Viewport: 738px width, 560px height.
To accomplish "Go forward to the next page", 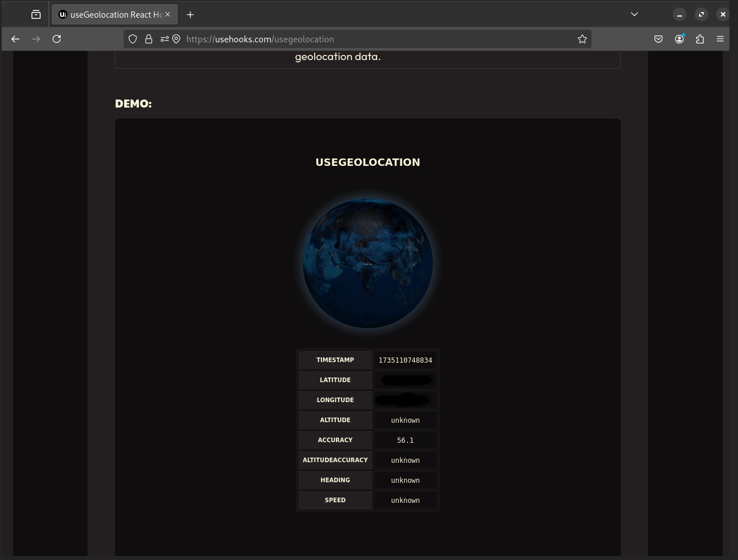I will click(36, 39).
